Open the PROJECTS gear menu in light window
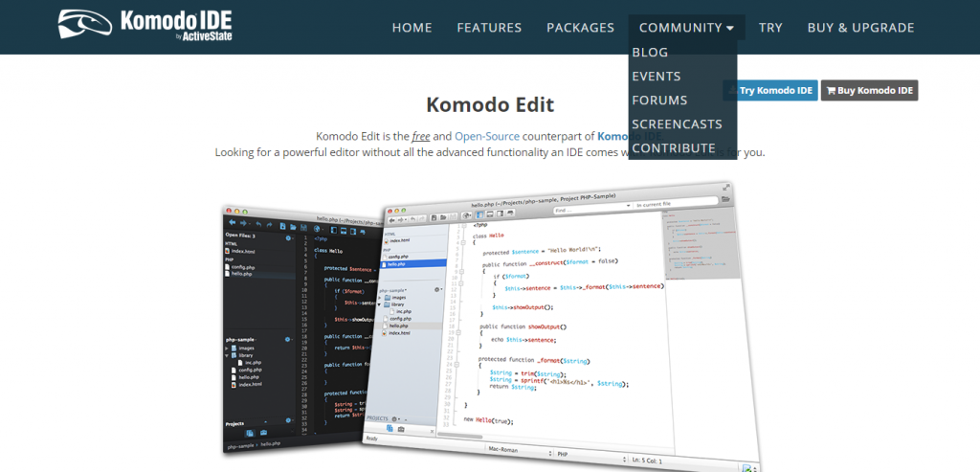Screen dimensions: 980x472 (x=397, y=418)
